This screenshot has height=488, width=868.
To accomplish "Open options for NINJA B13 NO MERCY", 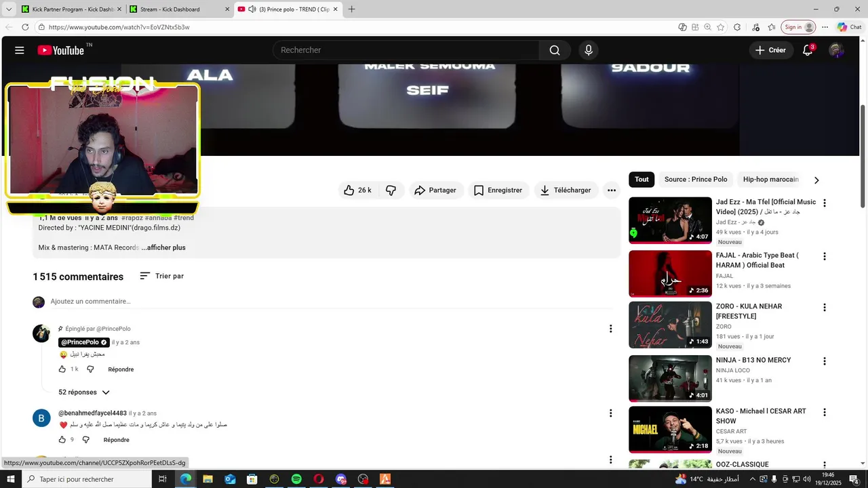I will coord(825,361).
